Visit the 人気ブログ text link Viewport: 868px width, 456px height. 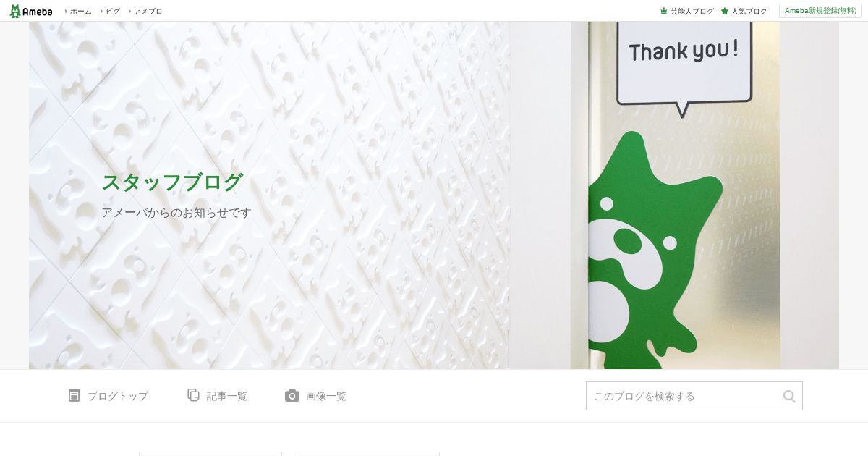point(749,11)
